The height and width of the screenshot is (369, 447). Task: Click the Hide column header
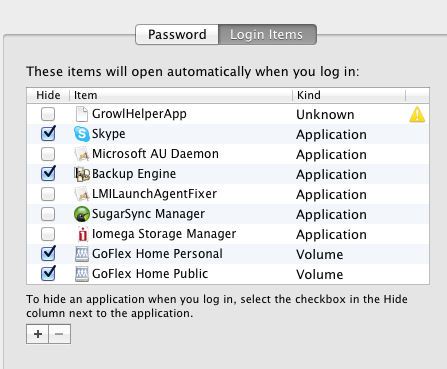click(48, 95)
